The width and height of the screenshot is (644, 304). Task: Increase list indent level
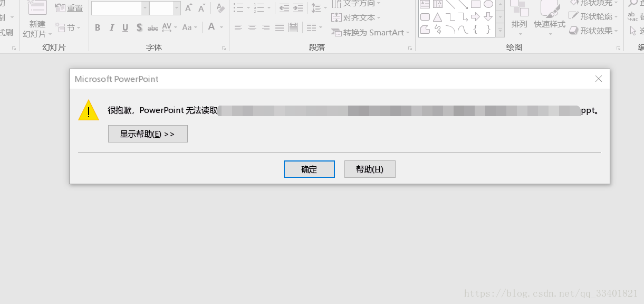coord(298,8)
